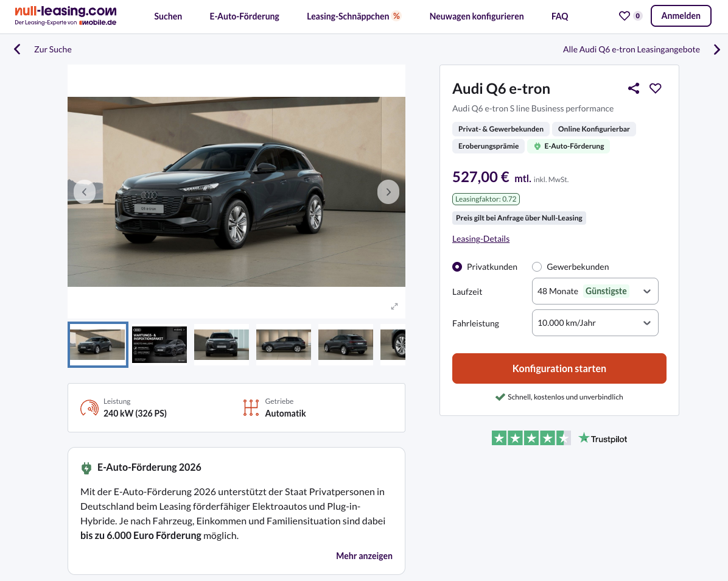Image resolution: width=728 pixels, height=581 pixels.
Task: Open the saved favorites heart in the header
Action: (x=625, y=16)
